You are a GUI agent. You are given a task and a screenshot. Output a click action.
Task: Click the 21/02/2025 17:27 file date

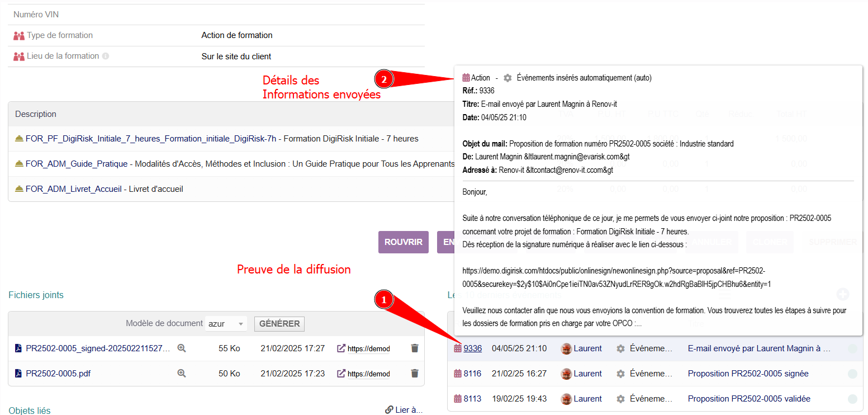[292, 348]
